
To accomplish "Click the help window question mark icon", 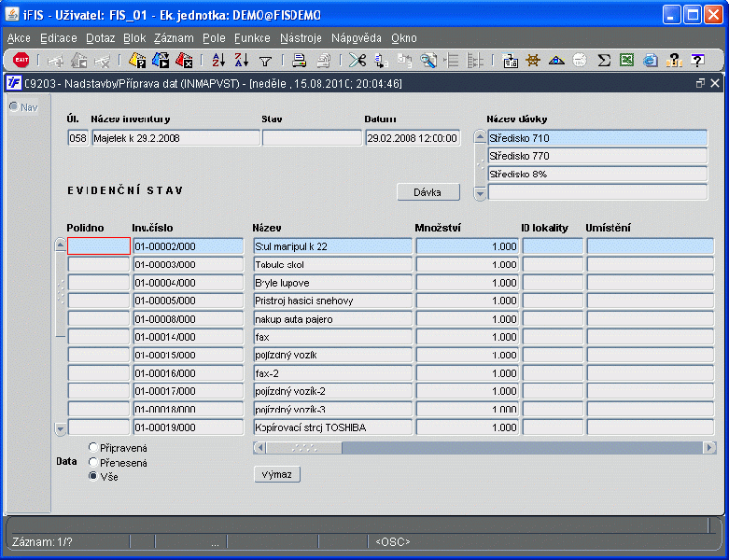I will (x=697, y=60).
